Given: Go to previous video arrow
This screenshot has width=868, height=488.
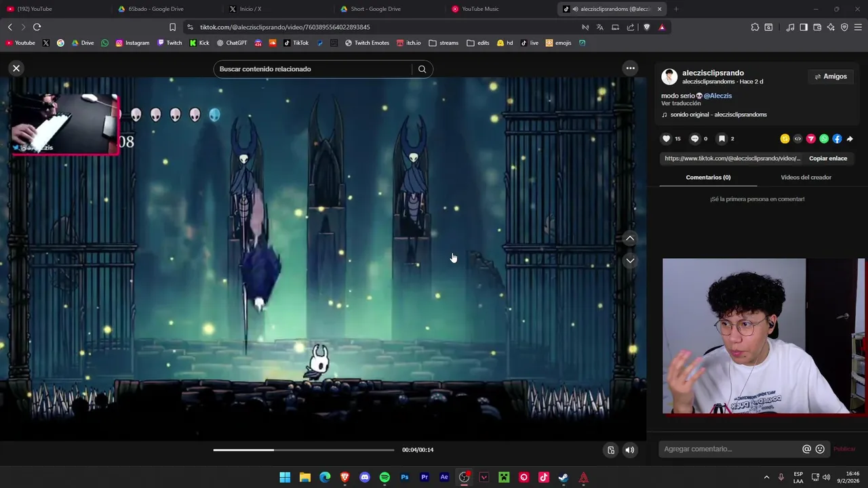Looking at the screenshot, I should tap(630, 239).
